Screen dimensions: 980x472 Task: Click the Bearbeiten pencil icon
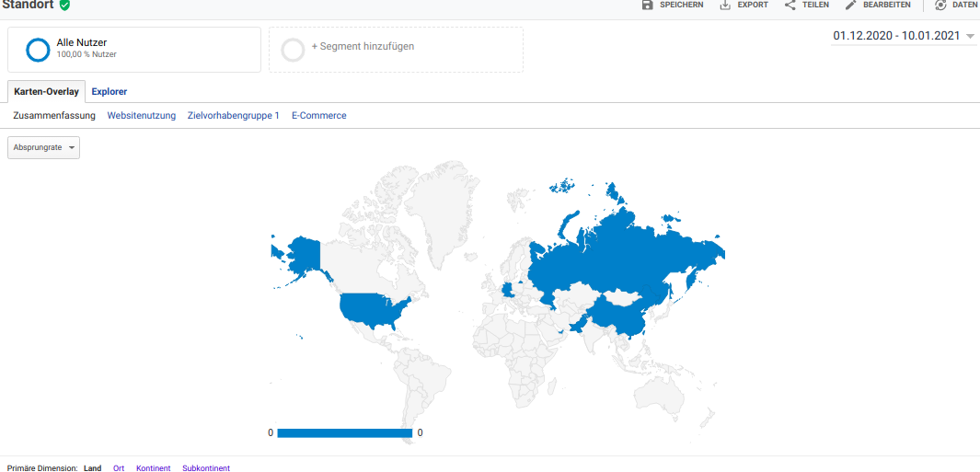(850, 5)
